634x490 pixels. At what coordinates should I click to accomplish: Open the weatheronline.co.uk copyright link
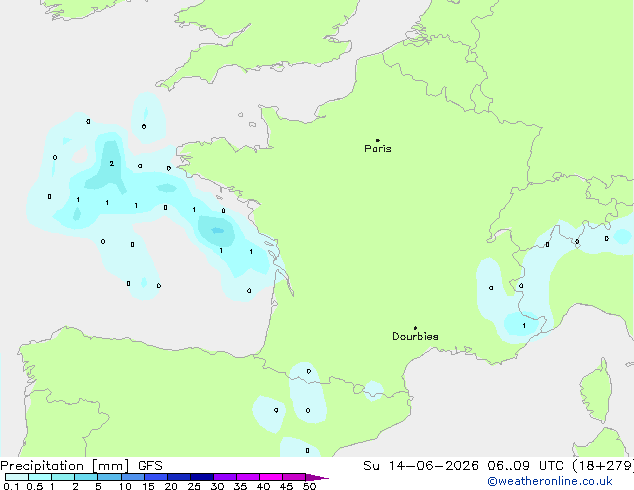click(x=550, y=481)
